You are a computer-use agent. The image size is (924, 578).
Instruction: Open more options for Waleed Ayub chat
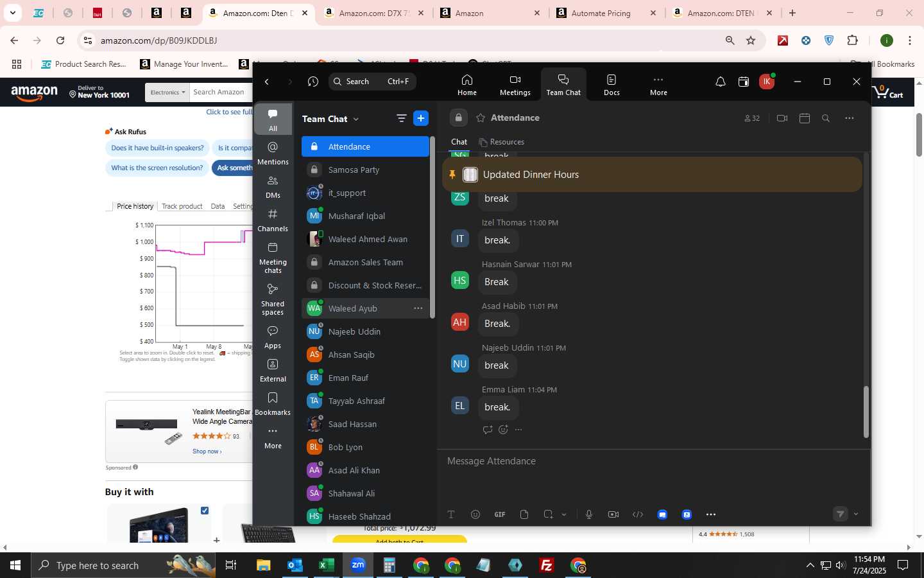pyautogui.click(x=418, y=308)
